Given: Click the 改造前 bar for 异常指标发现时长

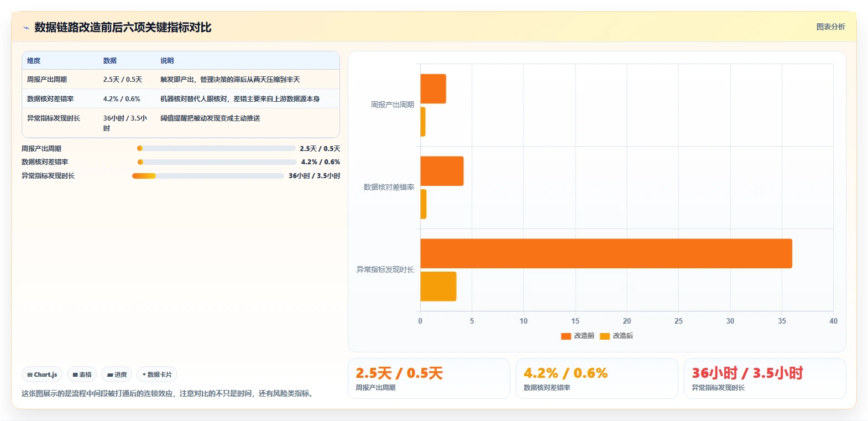Looking at the screenshot, I should point(606,253).
